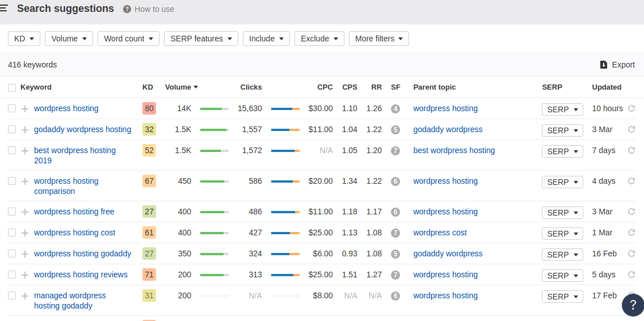Add wordpress hosting godaddy via plus icon
Image resolution: width=644 pixels, height=321 pixels.
(25, 254)
